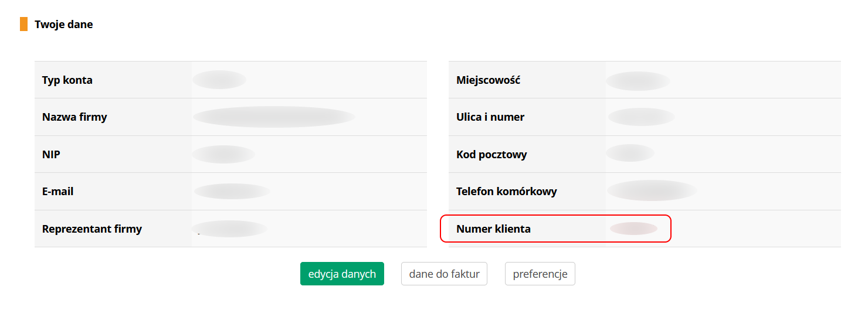Click the "Ulica i numer" label
This screenshot has height=310, width=868.
(490, 117)
